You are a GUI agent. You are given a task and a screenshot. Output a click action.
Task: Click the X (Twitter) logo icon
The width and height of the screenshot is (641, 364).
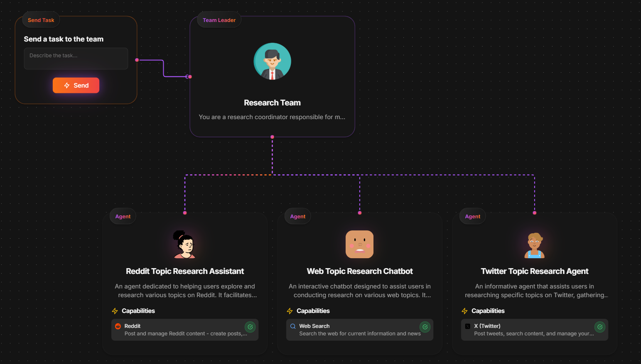point(468,326)
